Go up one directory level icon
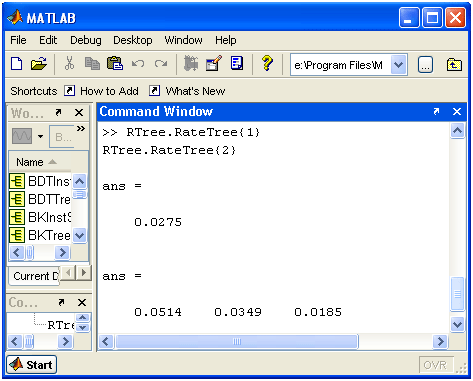Viewport: 473px width, 381px height. coord(454,64)
